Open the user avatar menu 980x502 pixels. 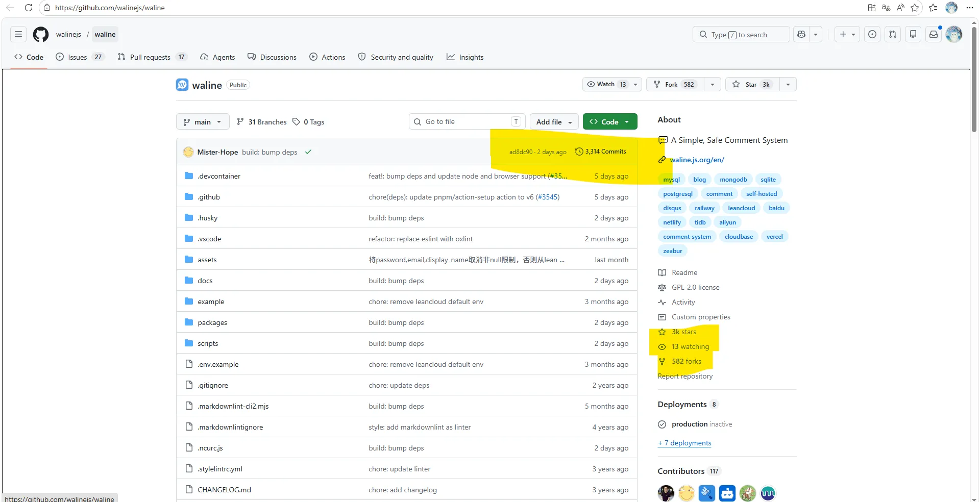954,34
